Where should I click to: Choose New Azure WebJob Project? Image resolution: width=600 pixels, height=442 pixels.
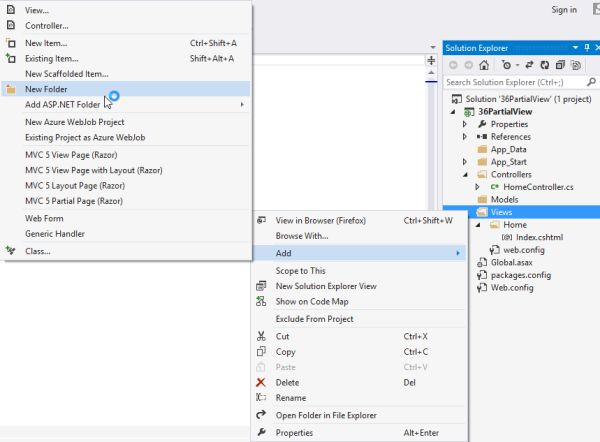tap(75, 122)
